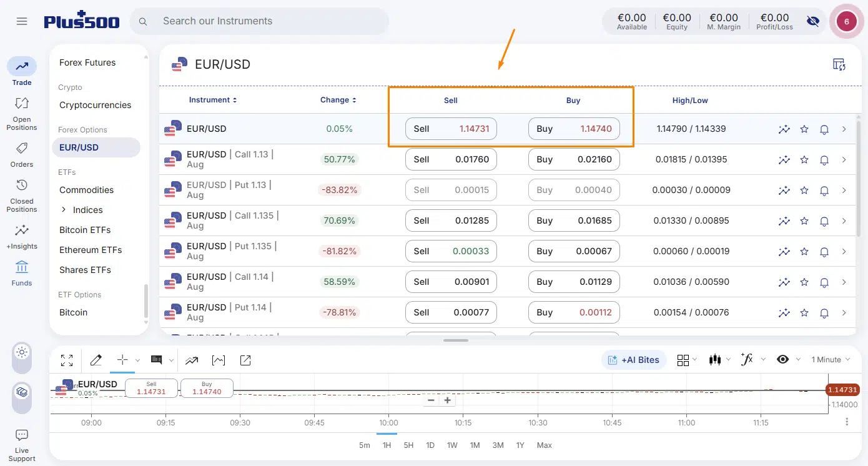Open the +Insights section
The image size is (868, 466).
point(22,237)
